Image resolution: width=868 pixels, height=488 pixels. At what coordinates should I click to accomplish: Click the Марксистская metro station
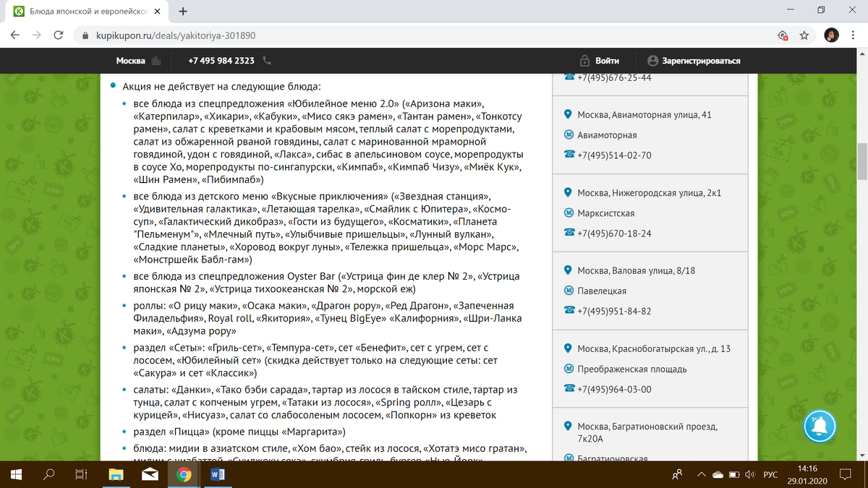[605, 213]
